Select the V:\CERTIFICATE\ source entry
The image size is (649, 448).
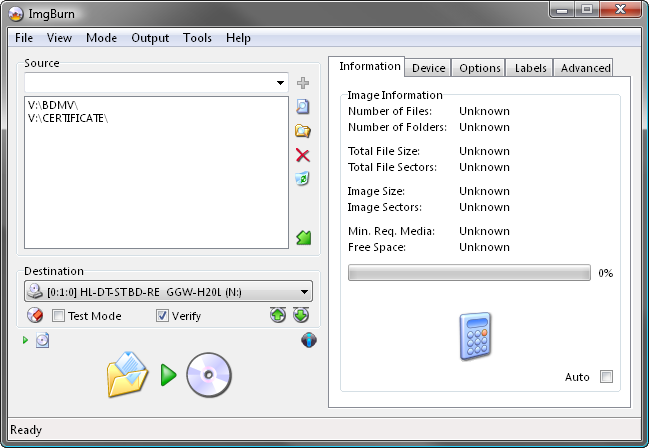67,118
